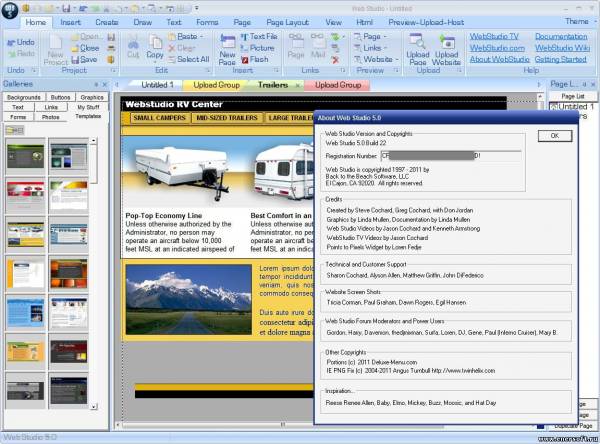Click the gallery scrollbar down arrow
Image resolution: width=600 pixels, height=444 pixels.
(x=94, y=407)
